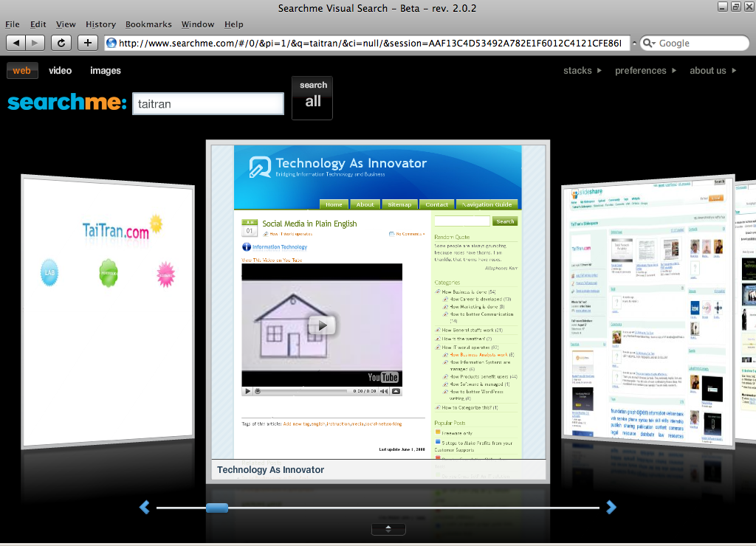Viewport: 756px width, 546px height.
Task: Open the View menu
Action: click(66, 24)
